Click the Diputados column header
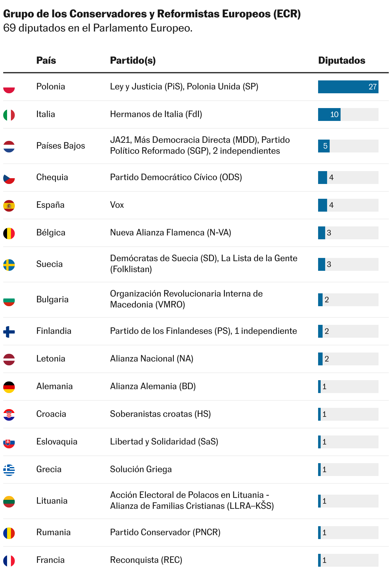 342,60
